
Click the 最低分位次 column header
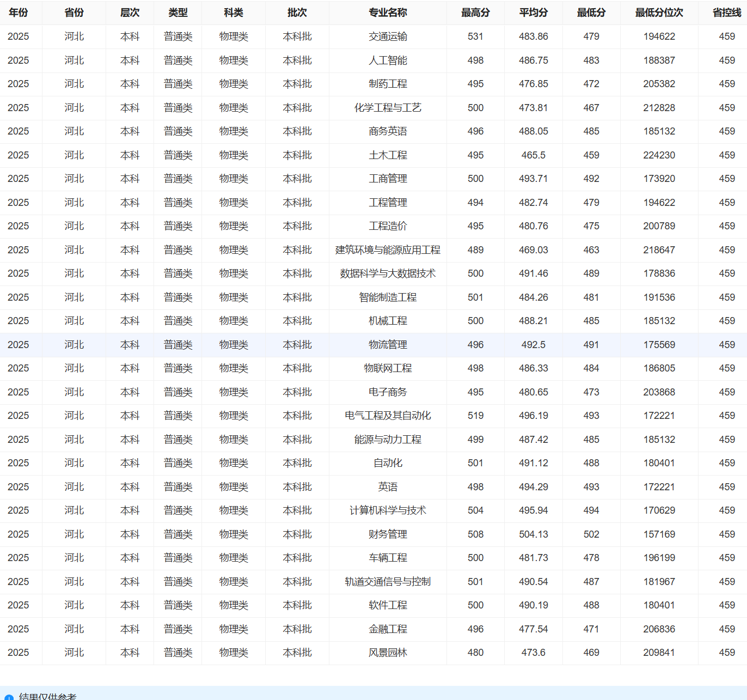[x=659, y=13]
